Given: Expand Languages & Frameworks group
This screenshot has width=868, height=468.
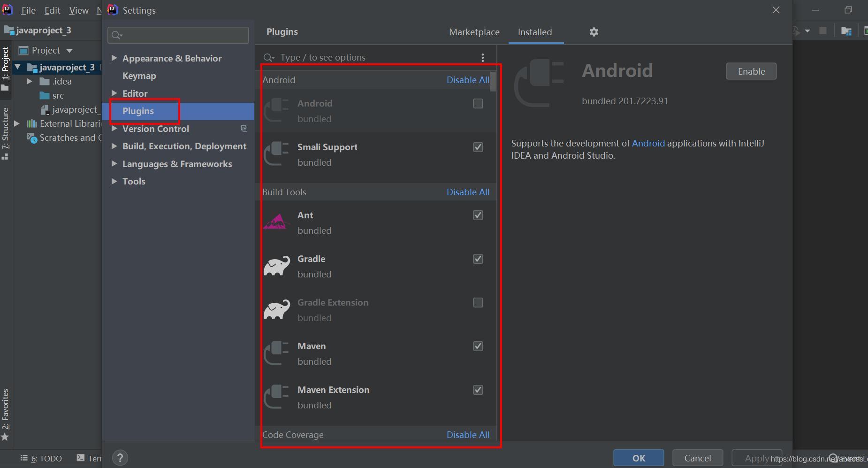Looking at the screenshot, I should click(x=114, y=164).
